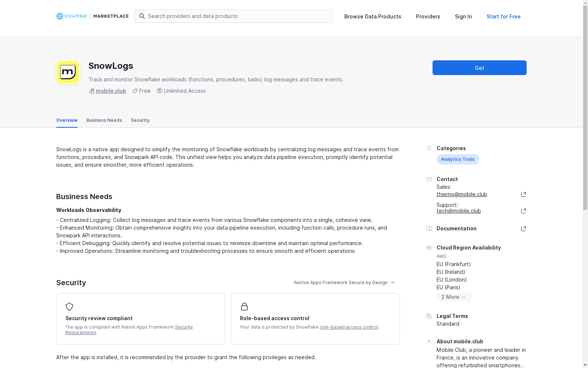The height and width of the screenshot is (368, 588).
Task: Open the Providers menu item
Action: [x=428, y=17]
